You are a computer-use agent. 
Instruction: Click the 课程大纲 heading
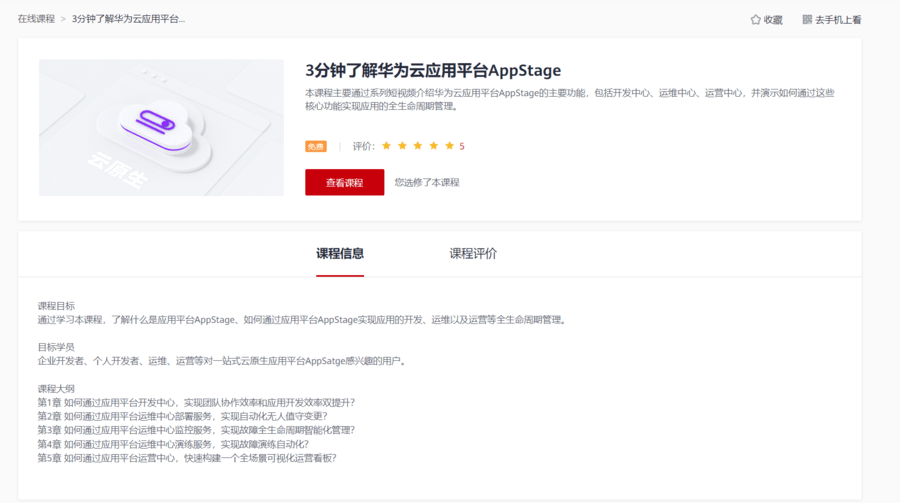coord(56,389)
